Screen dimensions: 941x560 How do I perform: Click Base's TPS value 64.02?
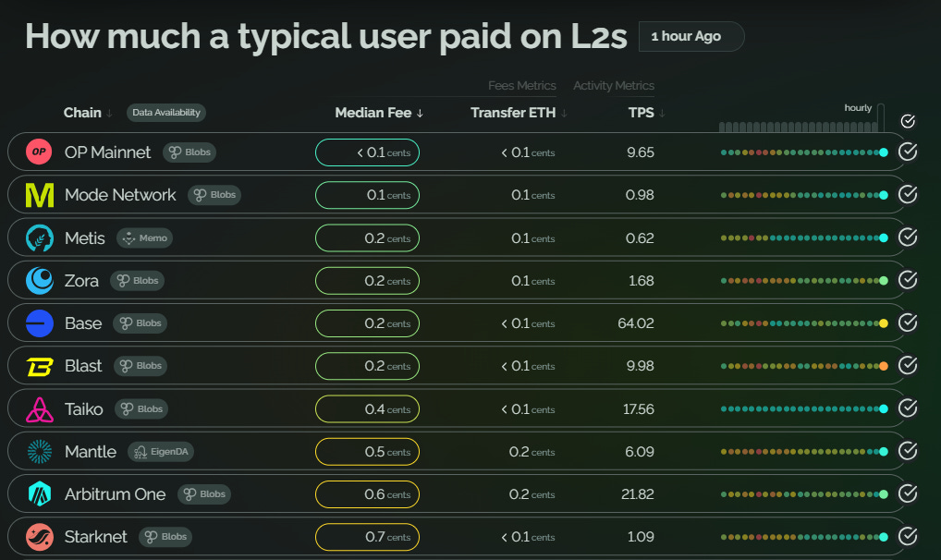[x=636, y=323]
